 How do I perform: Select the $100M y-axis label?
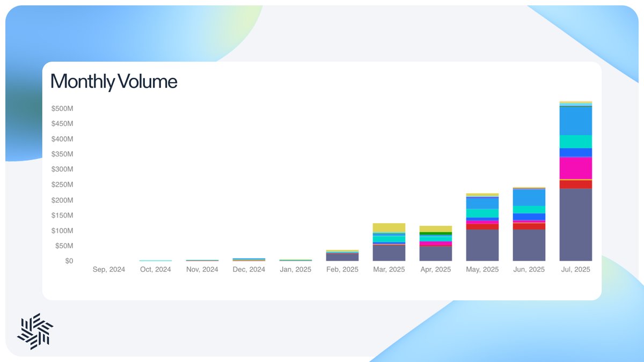tap(62, 231)
